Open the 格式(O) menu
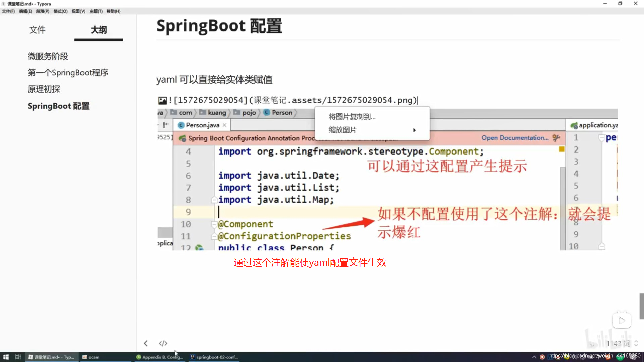The image size is (644, 362). 60,11
